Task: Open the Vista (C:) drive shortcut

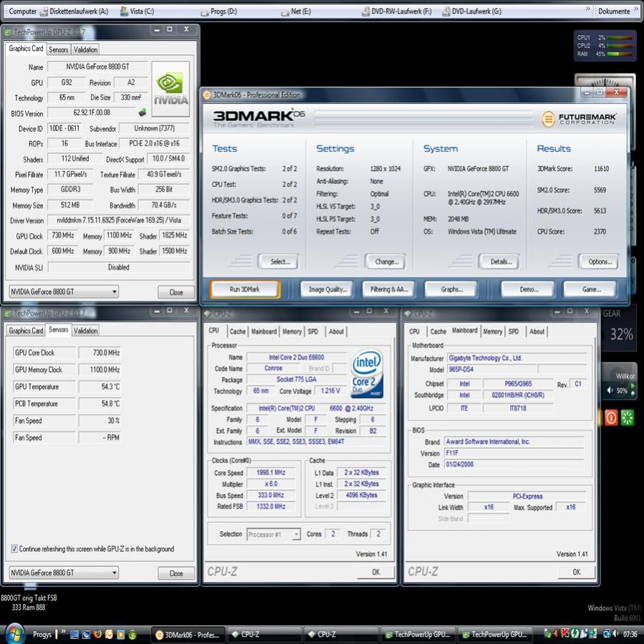Action: click(x=137, y=11)
